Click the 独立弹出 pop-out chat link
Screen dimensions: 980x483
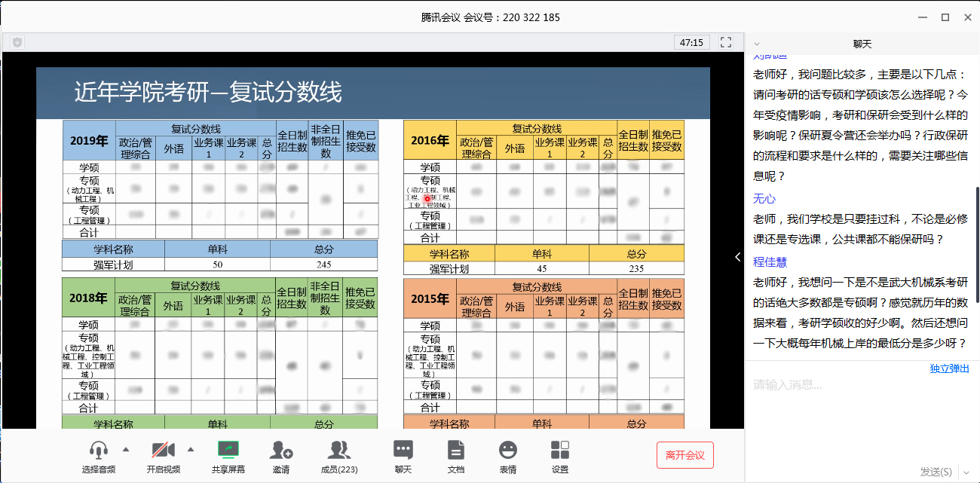tap(949, 368)
